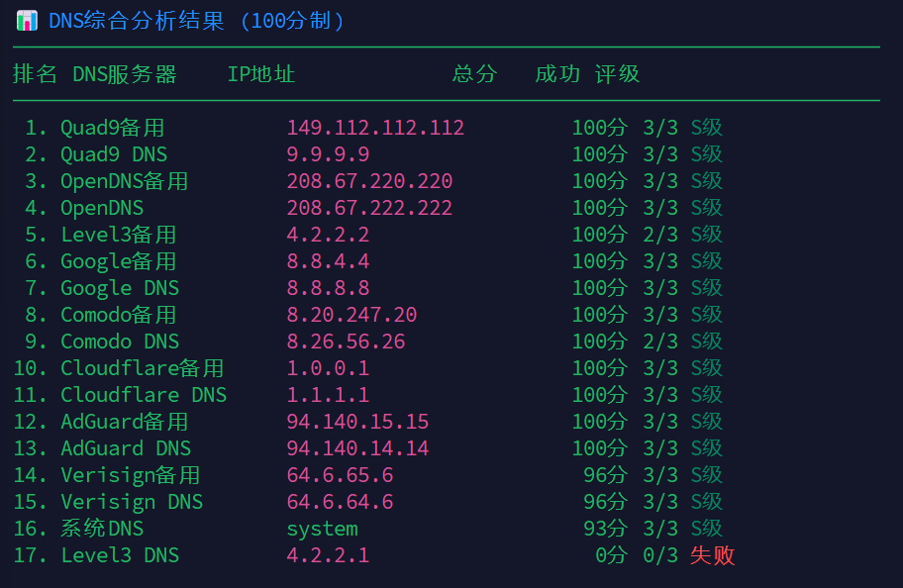Select the Verisign备用 server name

click(x=130, y=476)
